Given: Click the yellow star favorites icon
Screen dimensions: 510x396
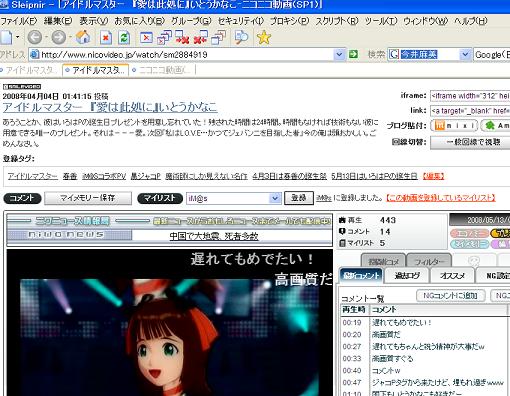Looking at the screenshot, I should tap(264, 37).
